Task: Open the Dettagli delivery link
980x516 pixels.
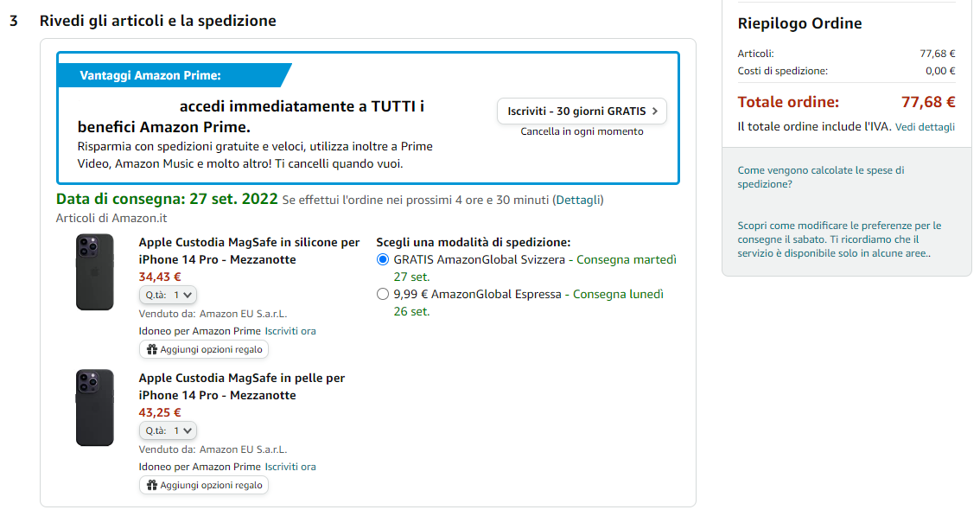Action: [x=578, y=201]
